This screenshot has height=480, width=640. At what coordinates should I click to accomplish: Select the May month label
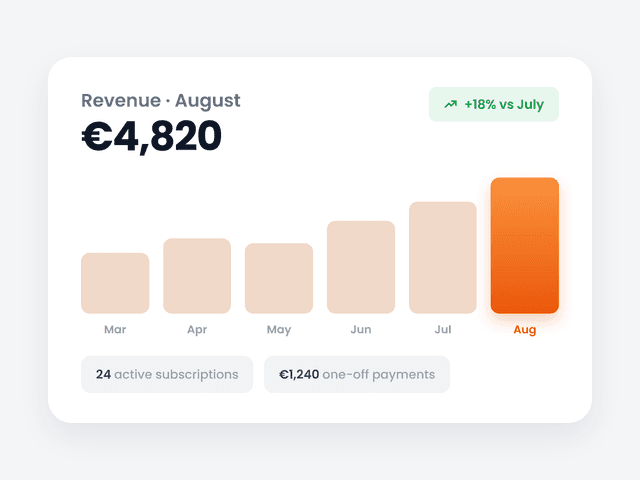[279, 330]
